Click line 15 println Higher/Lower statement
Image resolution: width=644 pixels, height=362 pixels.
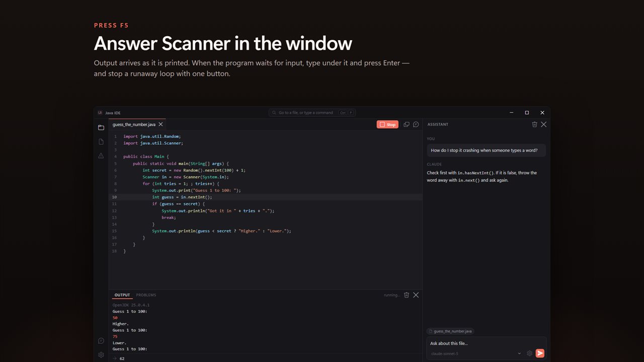(222, 231)
